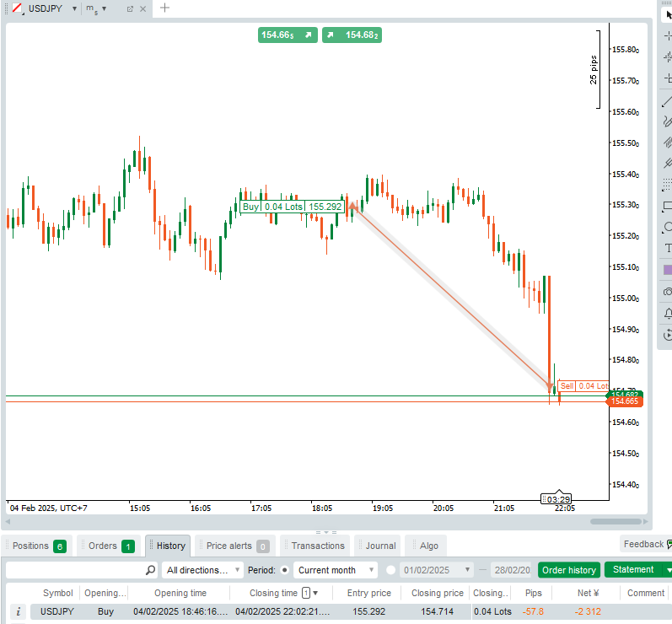Click the purple color swatch in toolbar
The image size is (672, 624).
(x=667, y=270)
